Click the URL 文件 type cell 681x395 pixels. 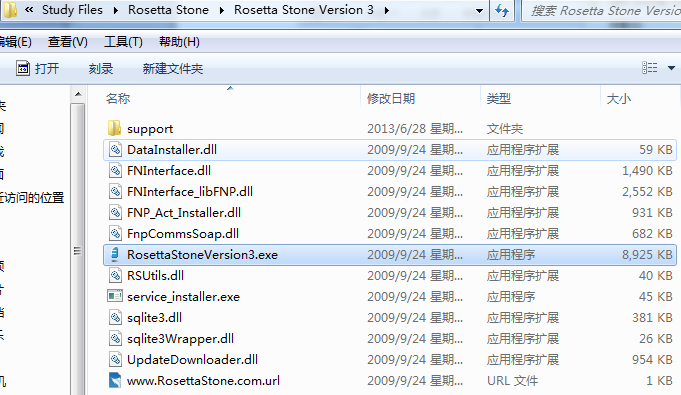point(512,380)
